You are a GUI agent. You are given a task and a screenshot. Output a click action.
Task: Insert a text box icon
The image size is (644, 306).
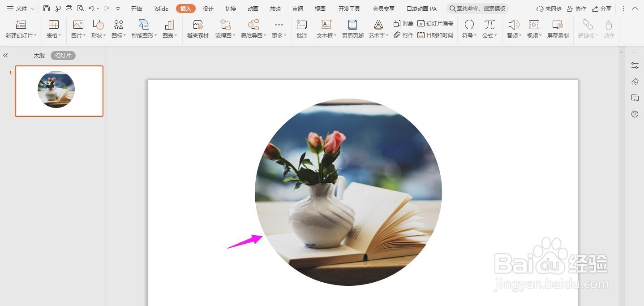point(326,25)
